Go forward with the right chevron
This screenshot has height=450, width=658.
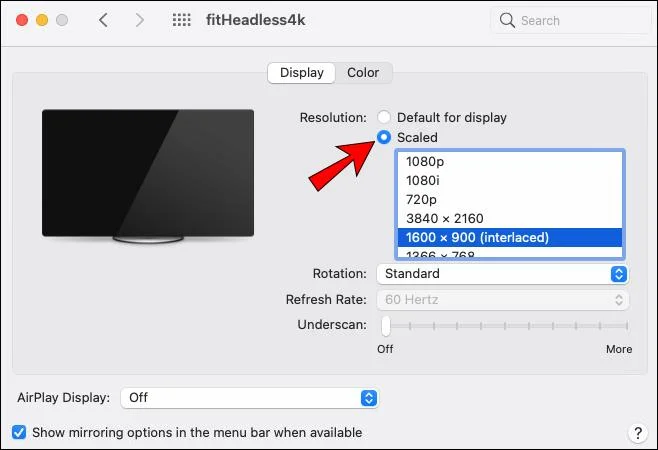140,20
